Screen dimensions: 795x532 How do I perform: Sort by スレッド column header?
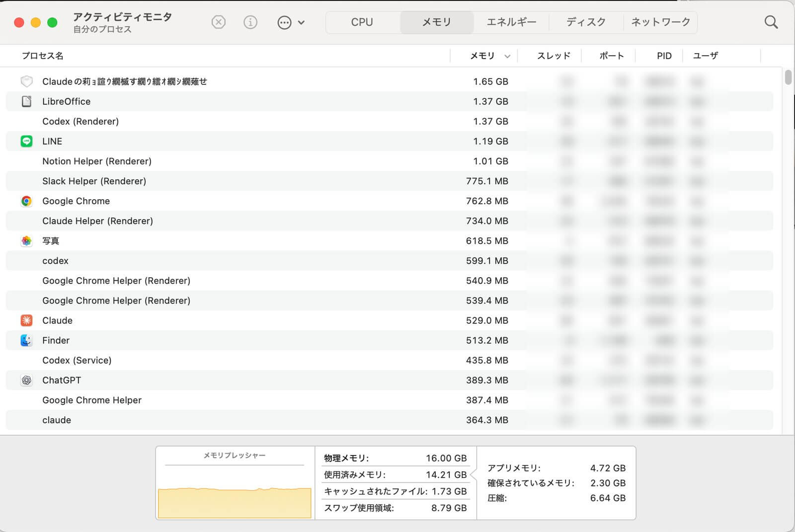[x=554, y=56]
